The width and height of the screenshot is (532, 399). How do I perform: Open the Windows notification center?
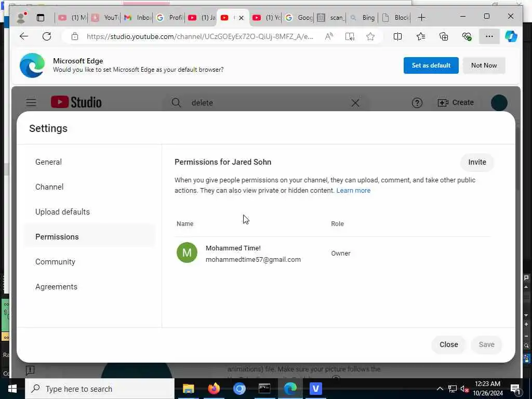click(x=515, y=389)
